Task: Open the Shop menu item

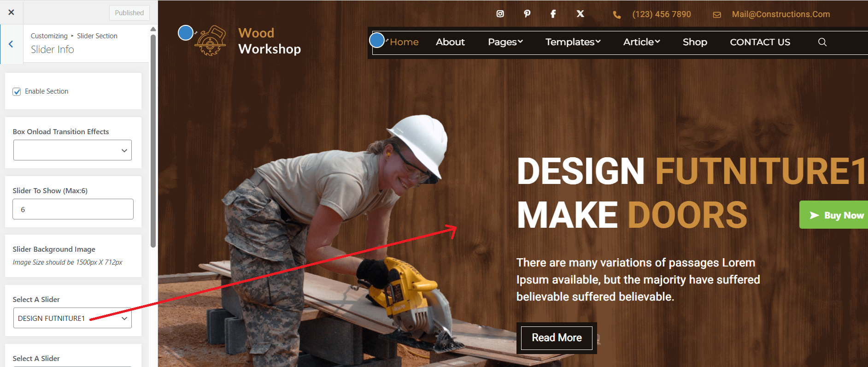Action: (x=694, y=42)
